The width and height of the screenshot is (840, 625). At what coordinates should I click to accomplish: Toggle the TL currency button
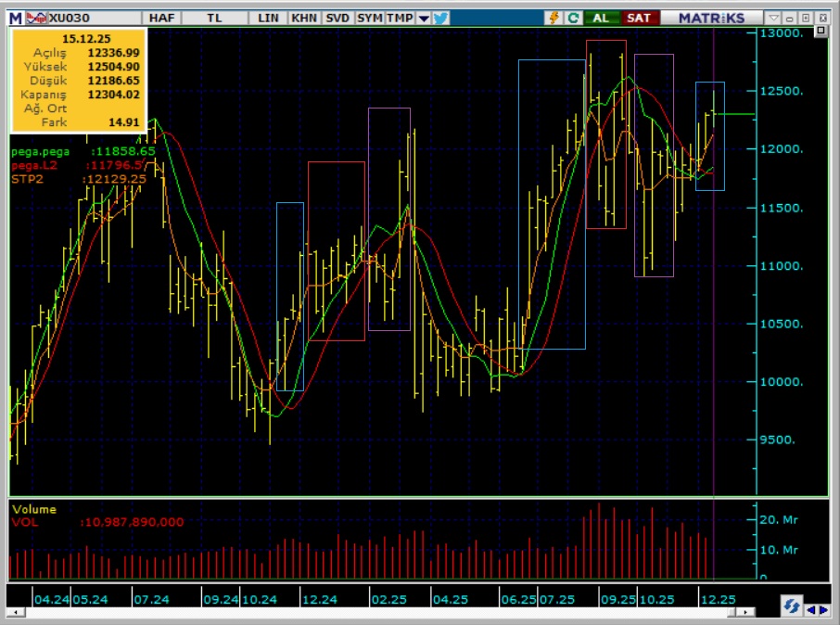(x=214, y=18)
